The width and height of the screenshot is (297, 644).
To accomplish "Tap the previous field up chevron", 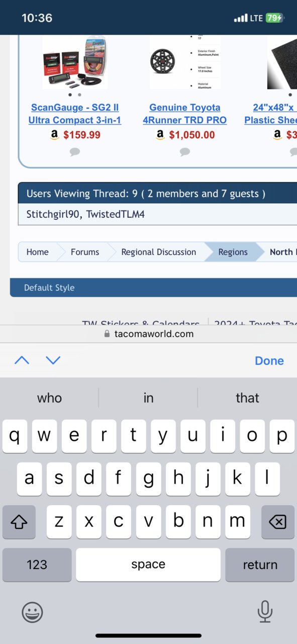I will (x=22, y=360).
